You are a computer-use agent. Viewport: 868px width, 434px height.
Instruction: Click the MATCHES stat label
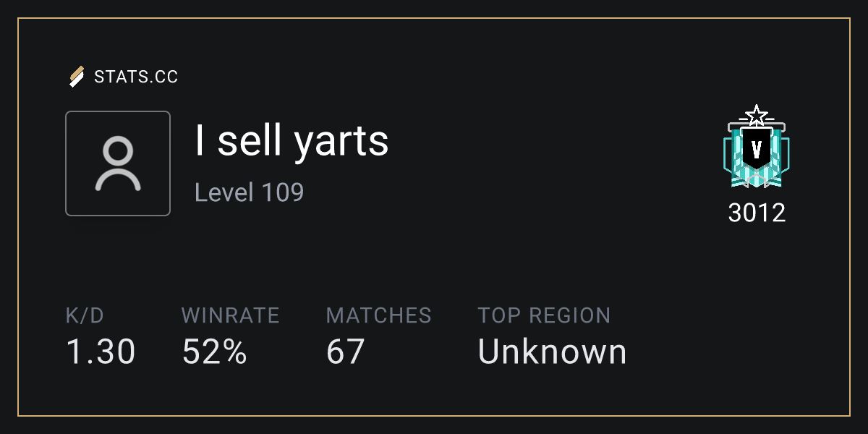[378, 315]
